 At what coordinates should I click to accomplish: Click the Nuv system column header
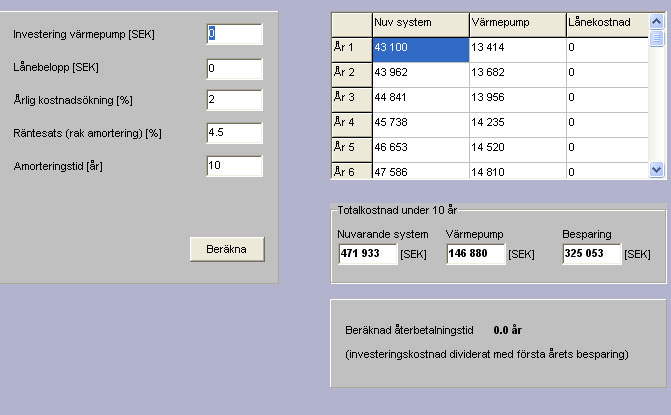(x=418, y=22)
